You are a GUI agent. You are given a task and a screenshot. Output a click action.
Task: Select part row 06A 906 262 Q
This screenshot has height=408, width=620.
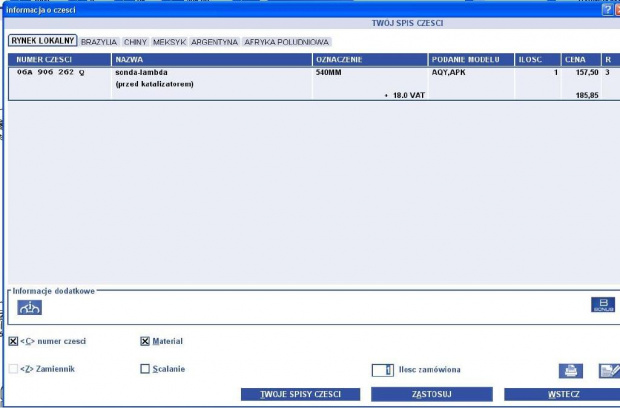(x=52, y=73)
